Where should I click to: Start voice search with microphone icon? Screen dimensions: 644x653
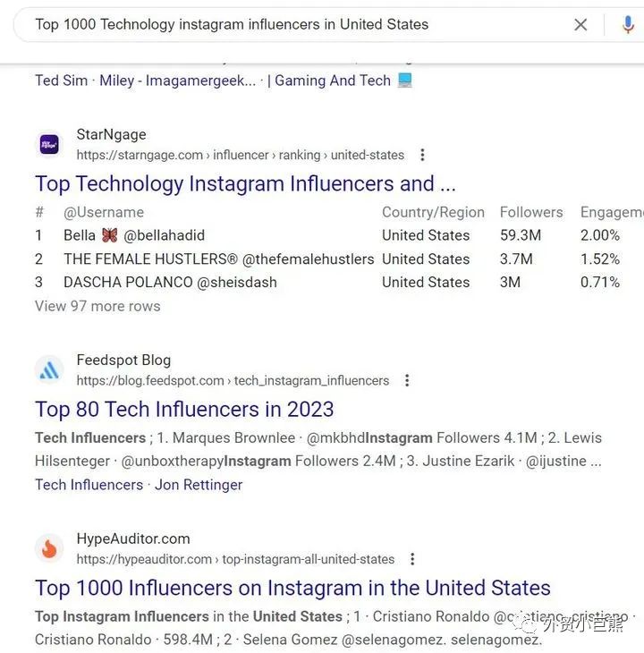pyautogui.click(x=629, y=25)
